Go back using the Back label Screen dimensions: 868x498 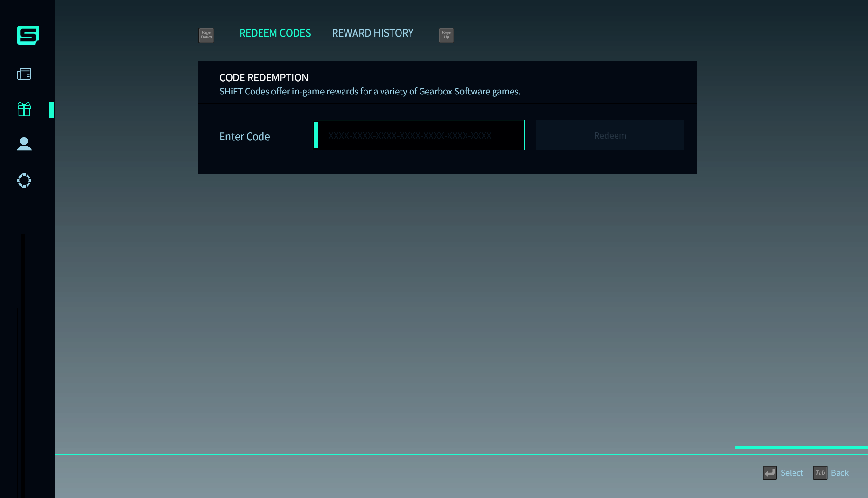click(x=840, y=473)
